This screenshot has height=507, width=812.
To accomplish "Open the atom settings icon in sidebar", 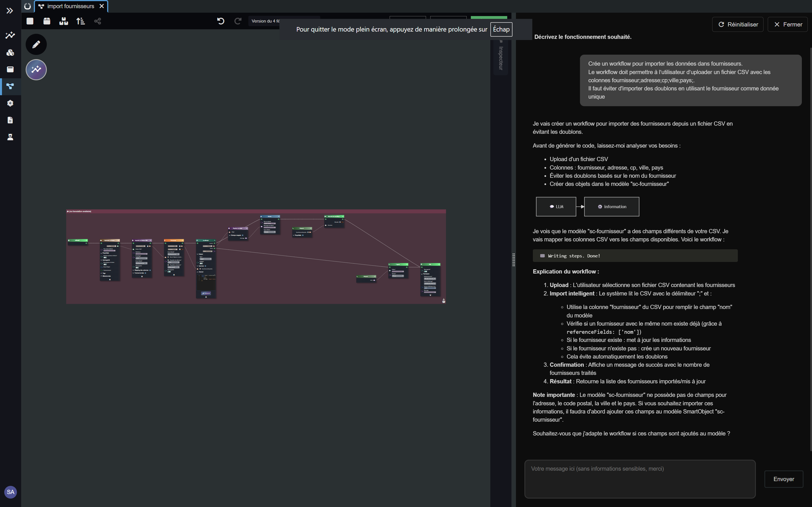I will click(10, 103).
